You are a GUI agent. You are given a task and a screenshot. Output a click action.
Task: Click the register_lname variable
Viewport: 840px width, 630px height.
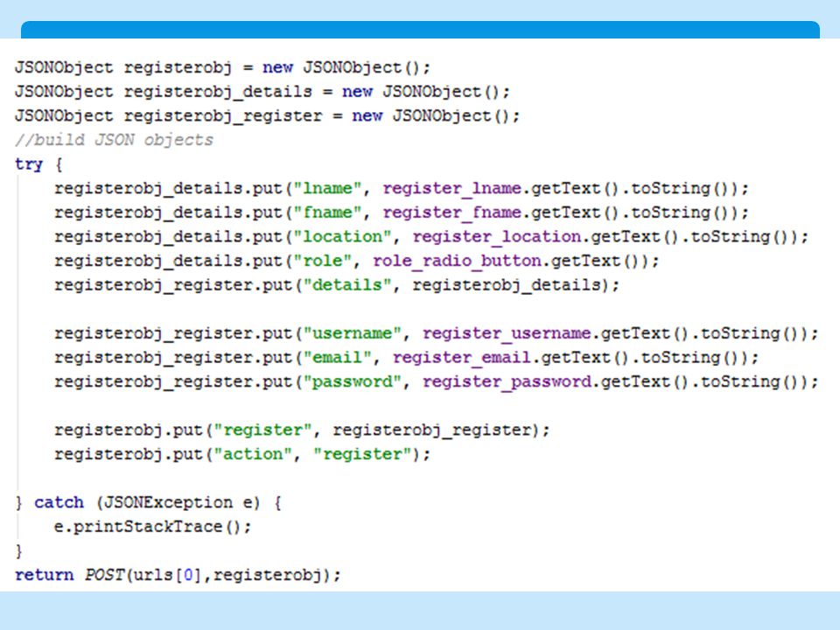point(452,189)
